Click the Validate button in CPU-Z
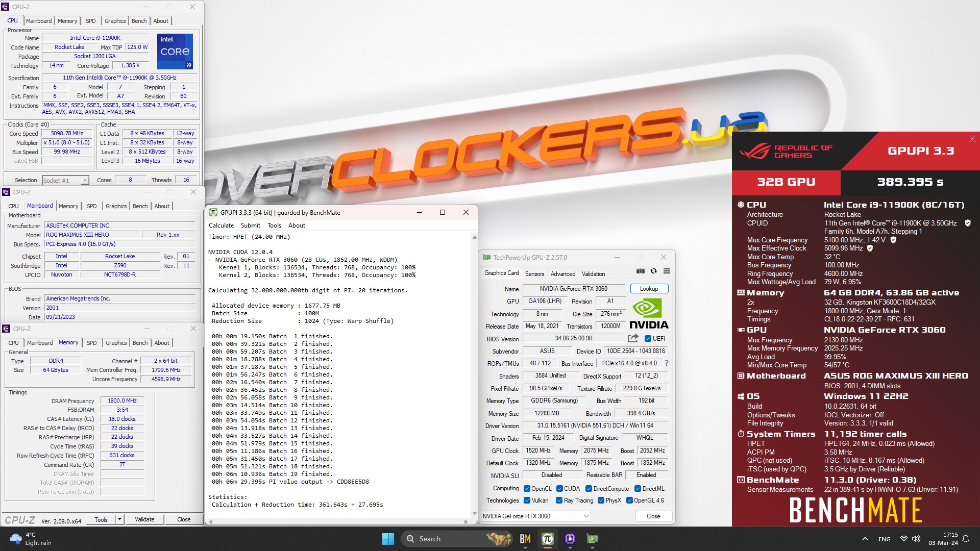The width and height of the screenshot is (980, 551). (144, 519)
